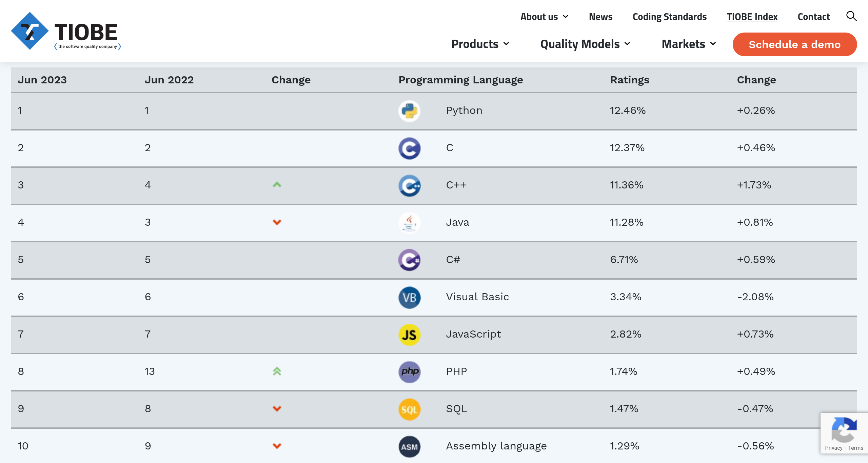This screenshot has height=463, width=868.
Task: Select the PHP language icon
Action: pyautogui.click(x=409, y=372)
